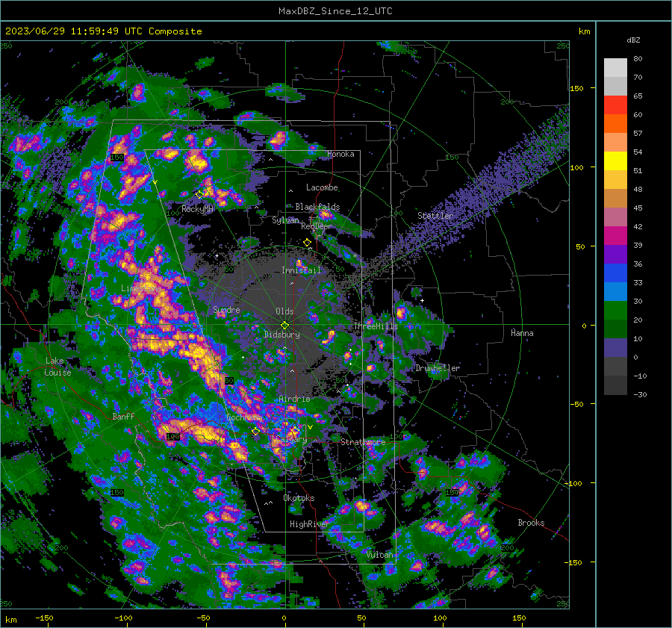
Task: Click the 80 value in dBZ legend
Action: point(638,59)
